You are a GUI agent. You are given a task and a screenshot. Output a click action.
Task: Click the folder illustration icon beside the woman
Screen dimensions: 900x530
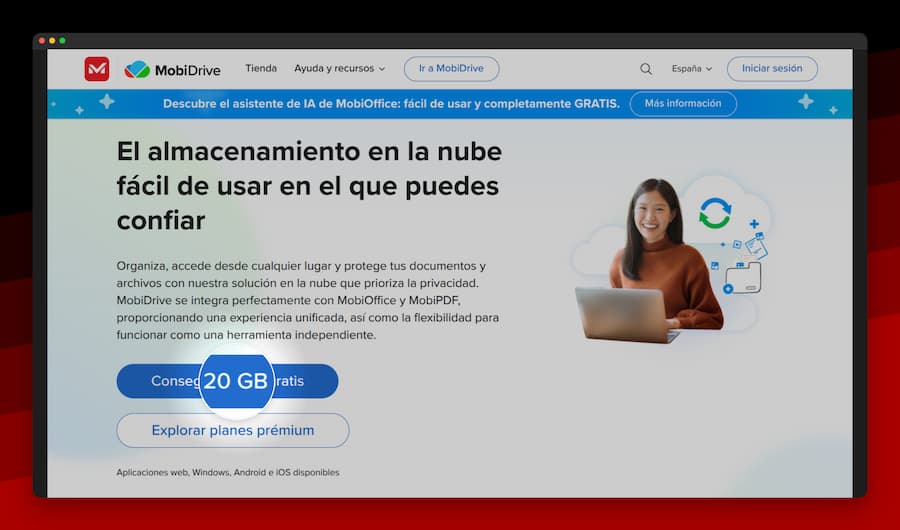(x=743, y=278)
